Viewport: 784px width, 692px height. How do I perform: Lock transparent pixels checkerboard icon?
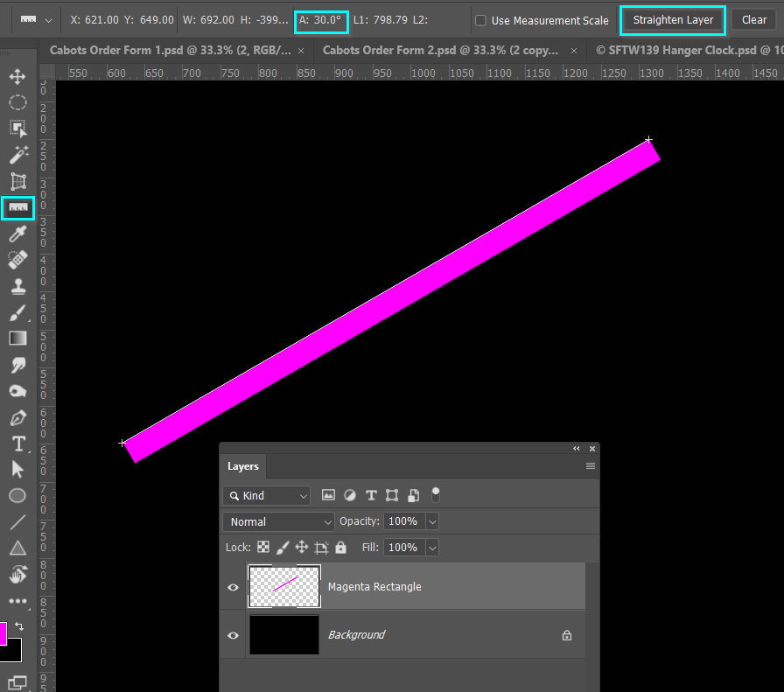click(263, 547)
